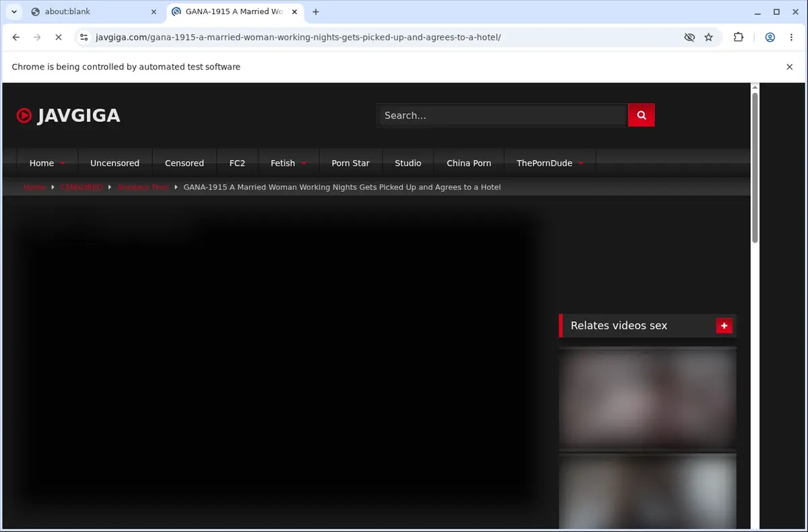Click the red search magnifier button

point(641,115)
